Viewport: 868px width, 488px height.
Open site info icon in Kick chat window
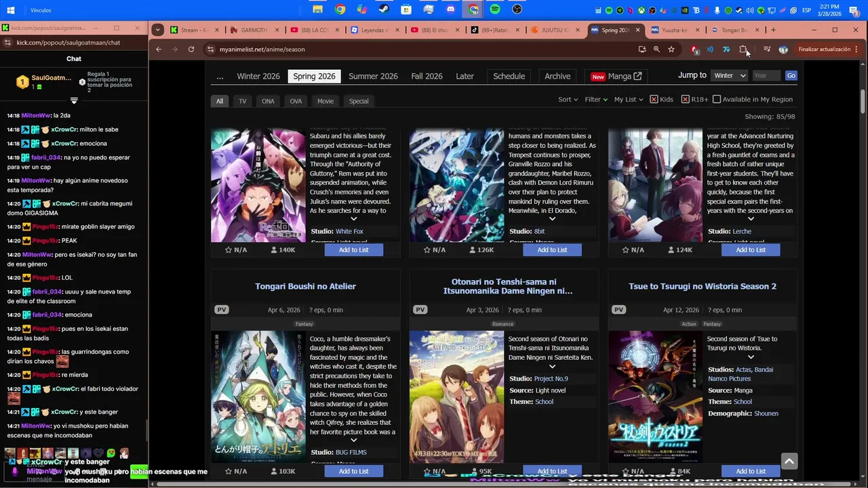[7, 43]
